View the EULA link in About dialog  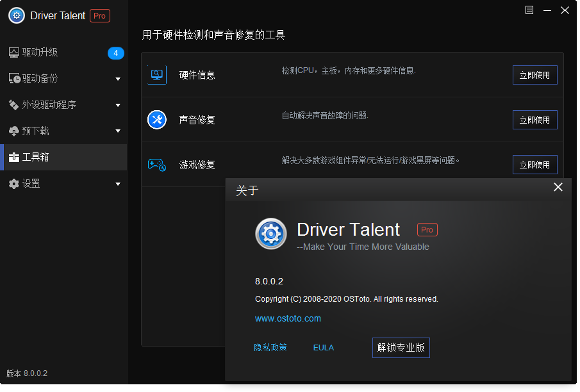click(x=324, y=347)
